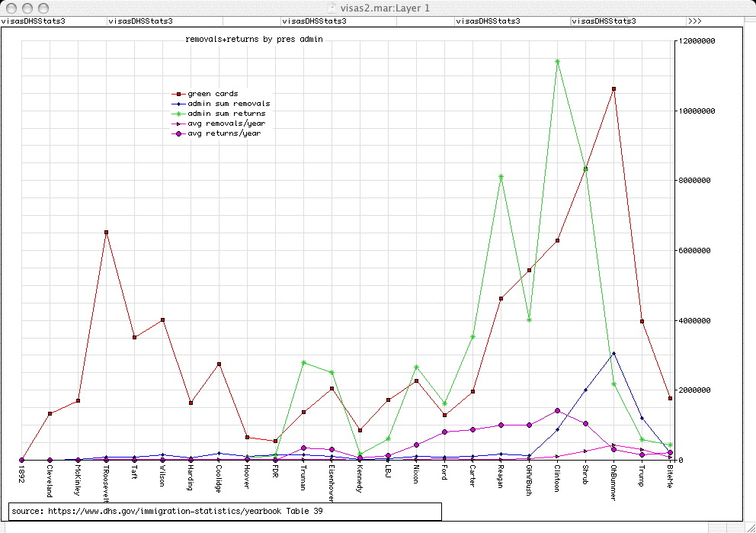The height and width of the screenshot is (533, 756).
Task: Click the admin sum returns peak at Clinton
Action: tap(557, 61)
